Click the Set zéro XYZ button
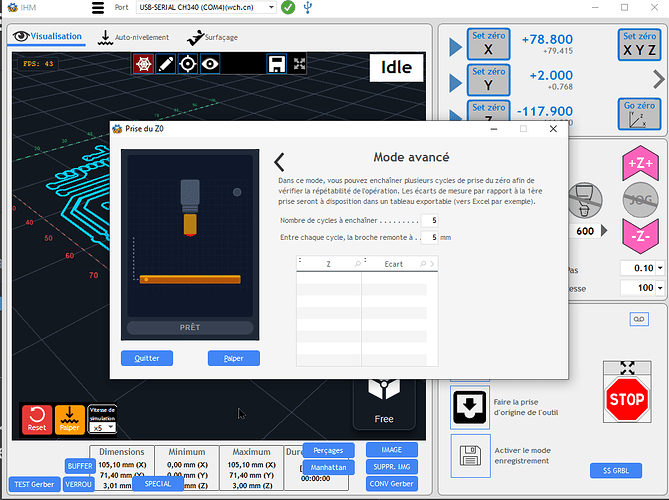This screenshot has height=500, width=669. pos(639,44)
